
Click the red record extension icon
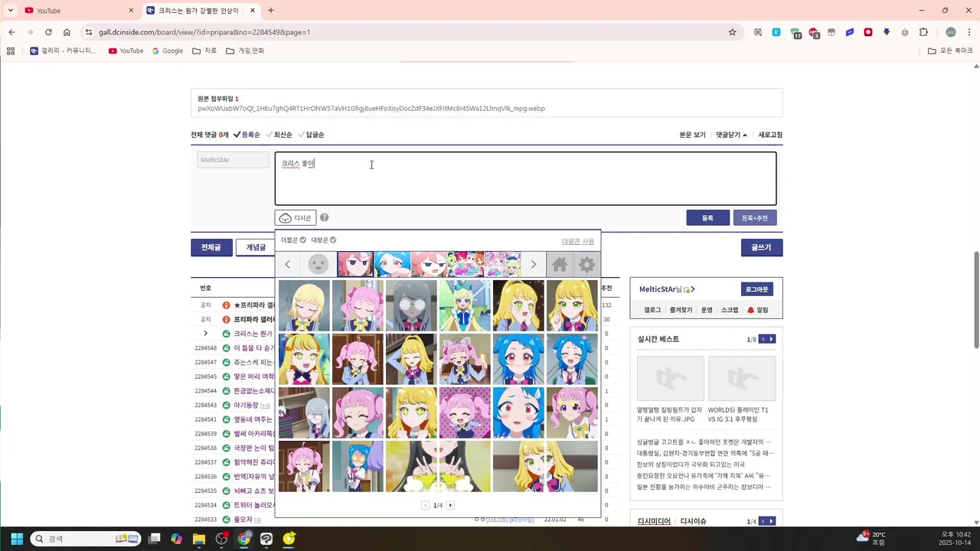(x=868, y=32)
